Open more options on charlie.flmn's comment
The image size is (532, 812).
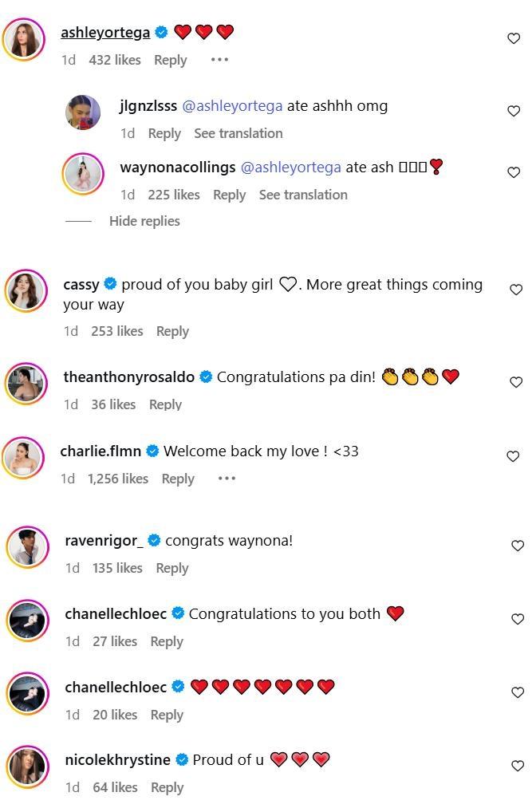pos(227,479)
